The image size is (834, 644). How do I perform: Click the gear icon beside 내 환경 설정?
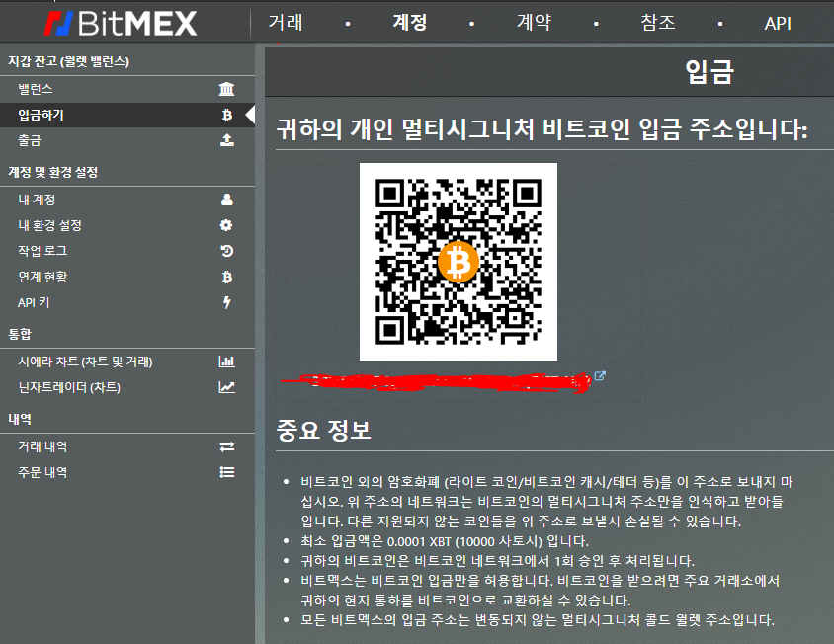pos(226,225)
